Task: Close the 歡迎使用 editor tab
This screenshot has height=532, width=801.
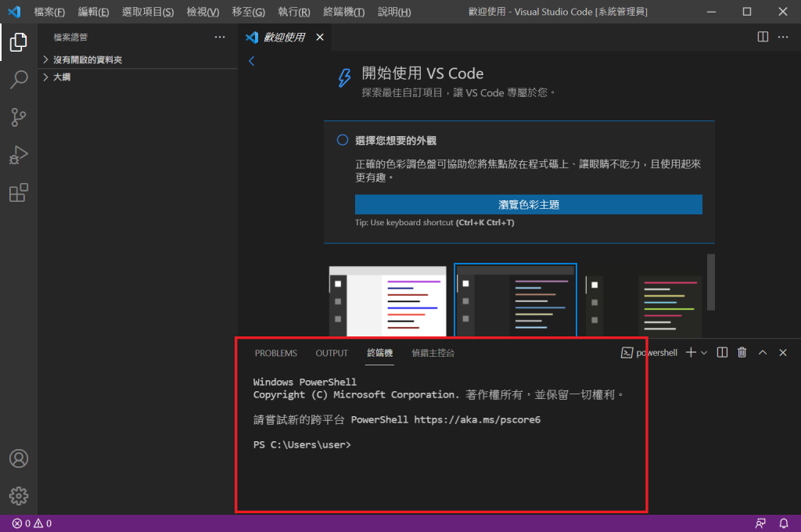Action: click(x=320, y=37)
